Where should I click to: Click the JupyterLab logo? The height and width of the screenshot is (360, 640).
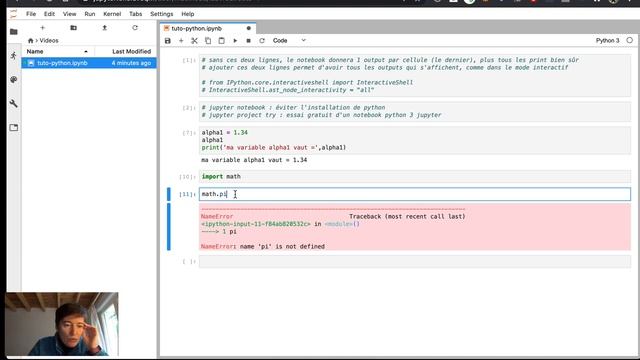[14, 14]
